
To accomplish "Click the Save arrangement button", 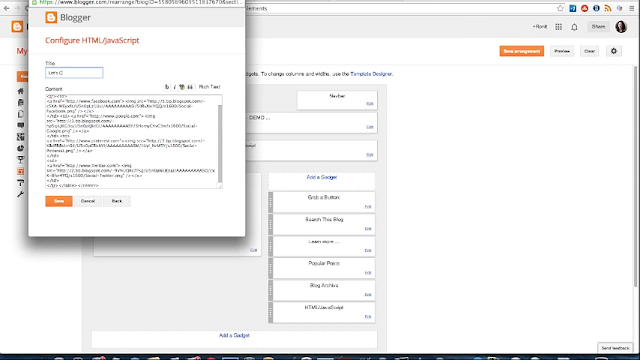I will pyautogui.click(x=522, y=51).
